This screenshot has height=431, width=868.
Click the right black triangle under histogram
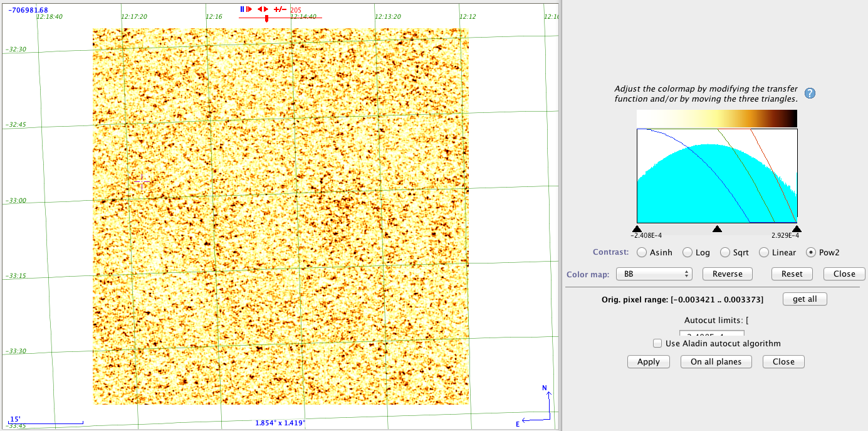click(x=797, y=229)
